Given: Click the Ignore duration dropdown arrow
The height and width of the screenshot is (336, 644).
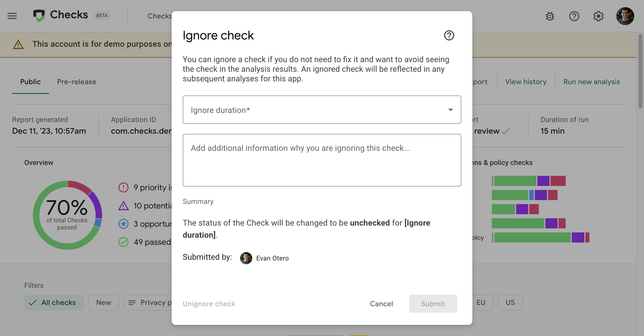Looking at the screenshot, I should pos(450,110).
